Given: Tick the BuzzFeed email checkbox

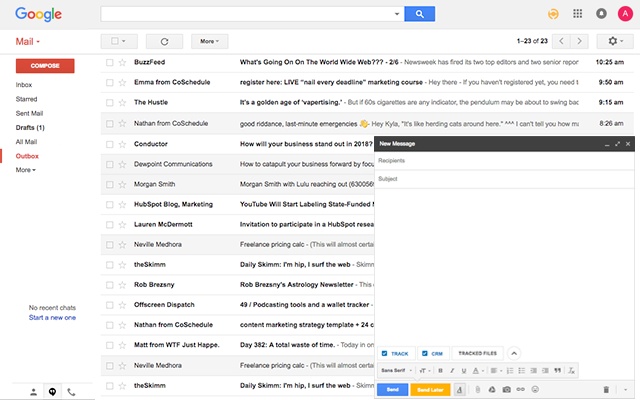Looking at the screenshot, I should click(109, 62).
